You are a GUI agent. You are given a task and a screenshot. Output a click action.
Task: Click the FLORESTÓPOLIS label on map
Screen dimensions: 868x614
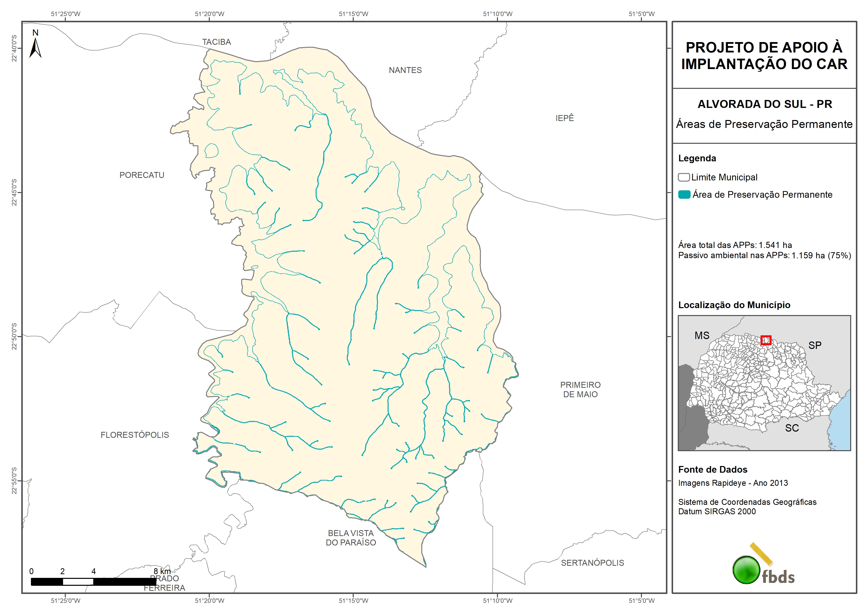click(x=135, y=435)
